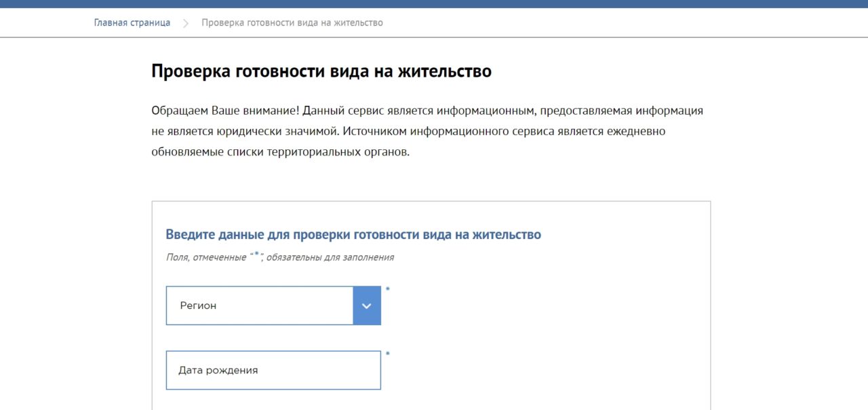
Task: Click the form title Введите данные для проверки
Action: point(353,235)
